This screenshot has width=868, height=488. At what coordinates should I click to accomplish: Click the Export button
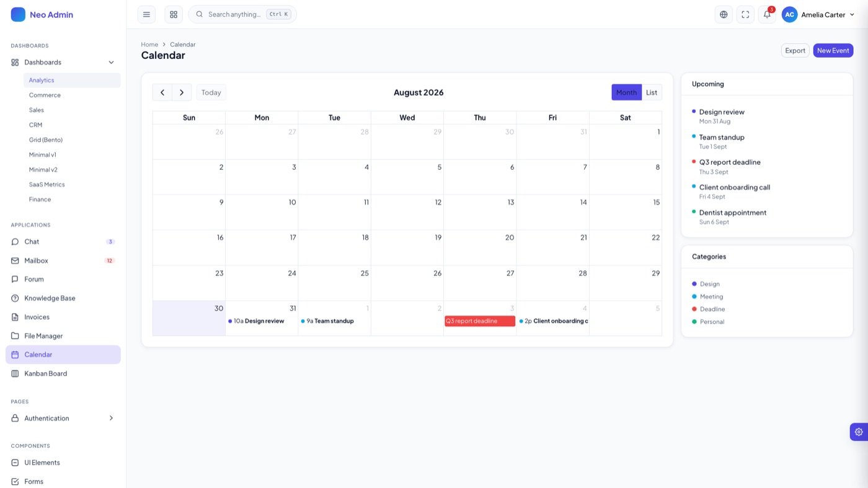click(795, 50)
